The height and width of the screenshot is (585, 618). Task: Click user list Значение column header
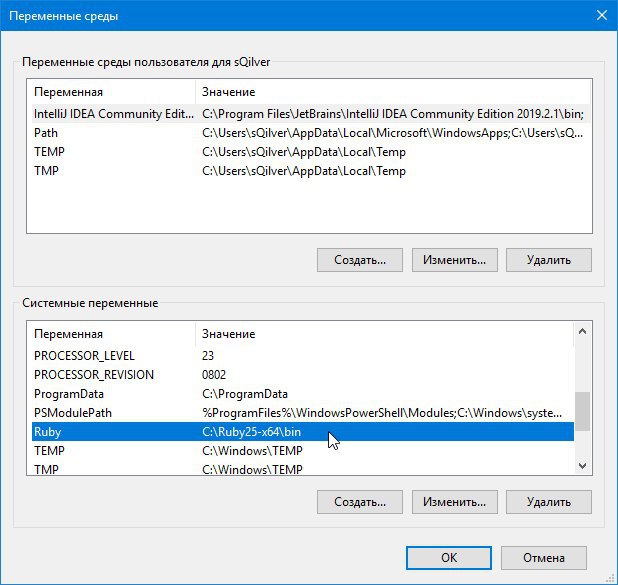click(x=393, y=92)
